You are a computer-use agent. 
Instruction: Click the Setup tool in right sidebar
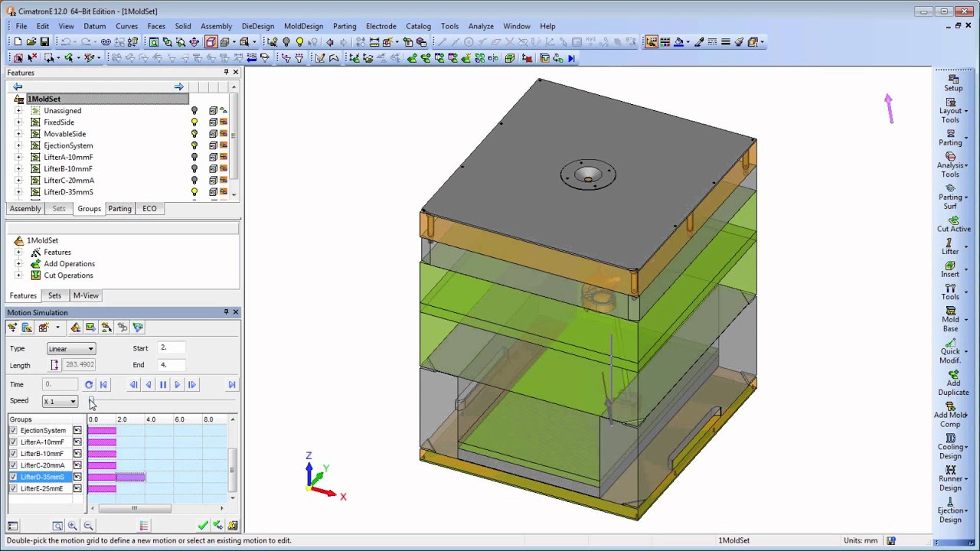click(x=953, y=83)
